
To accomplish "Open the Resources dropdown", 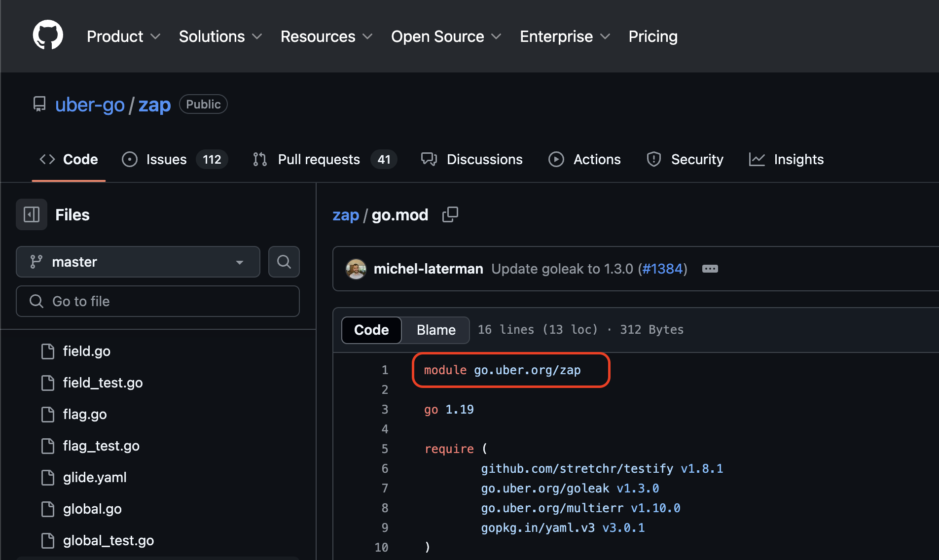I will pyautogui.click(x=326, y=36).
